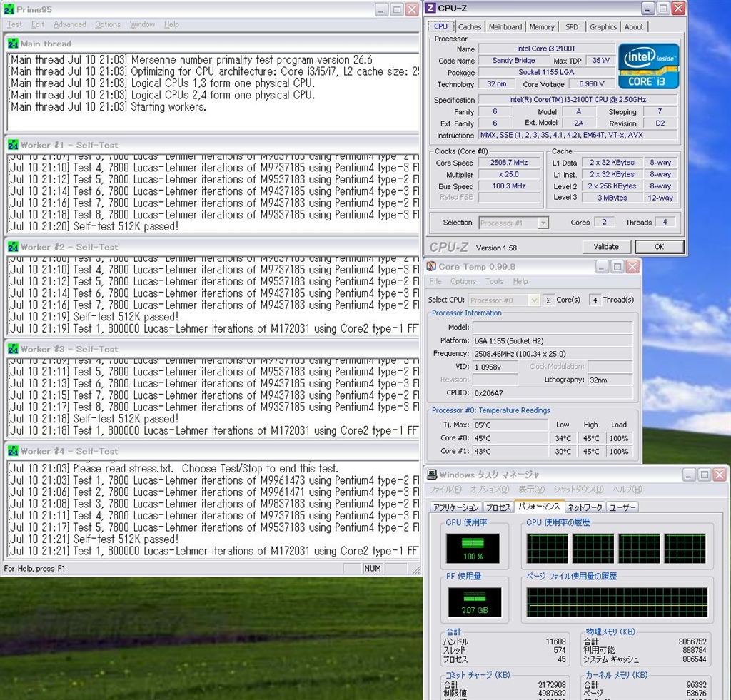Open the Advanced menu in Prime95

(69, 24)
